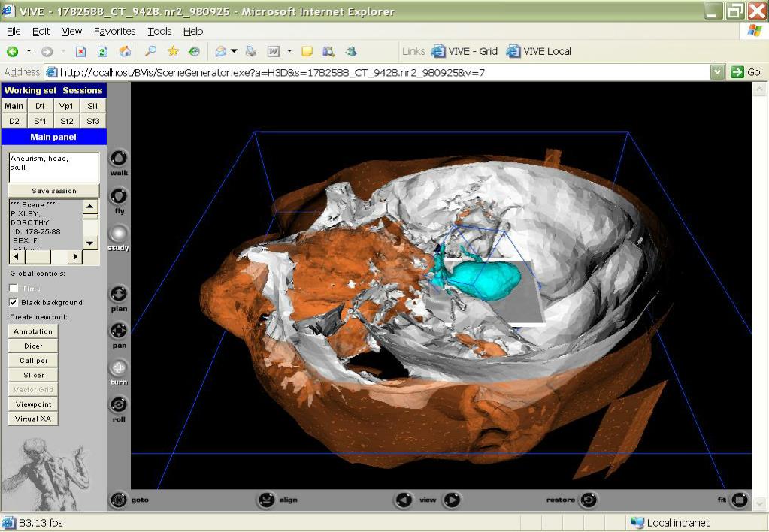Open the Search magnifier icon
This screenshot has height=532, width=769.
150,51
